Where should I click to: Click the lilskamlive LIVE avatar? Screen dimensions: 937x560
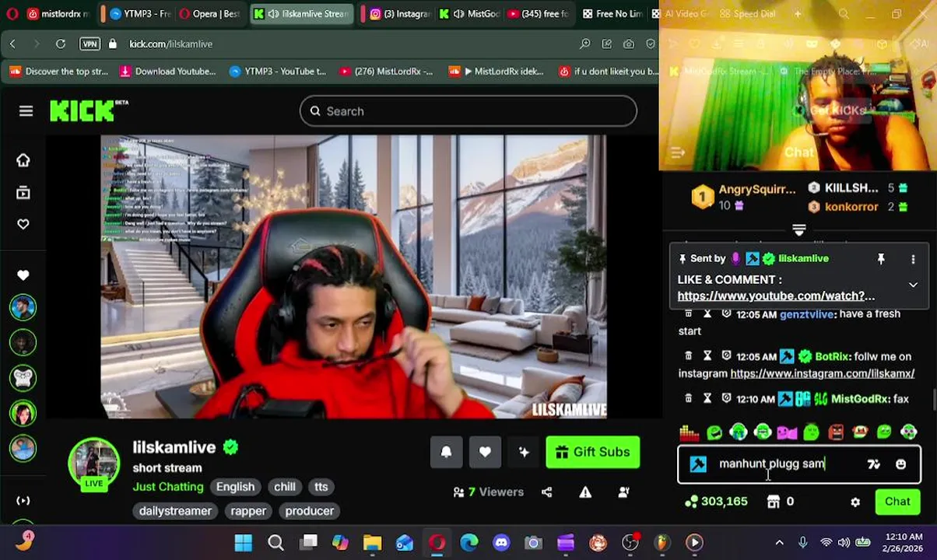point(94,464)
